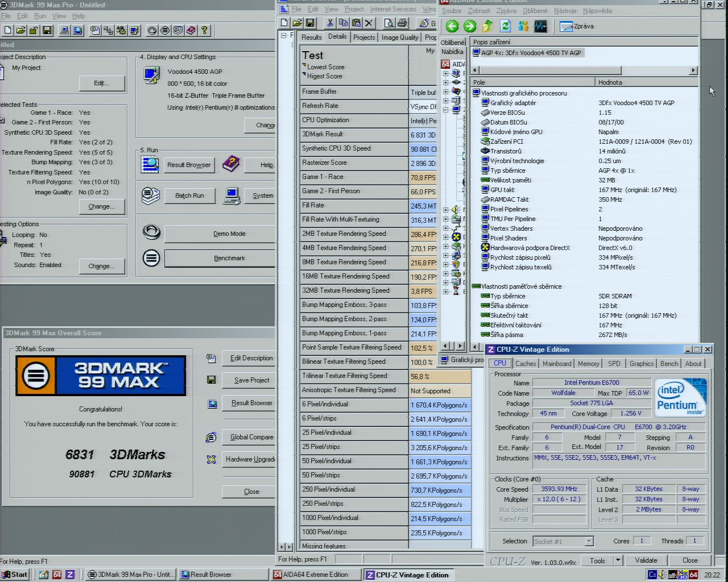This screenshot has height=582, width=728.
Task: Click New Project icon in 3DMark toolbar
Action: point(8,30)
